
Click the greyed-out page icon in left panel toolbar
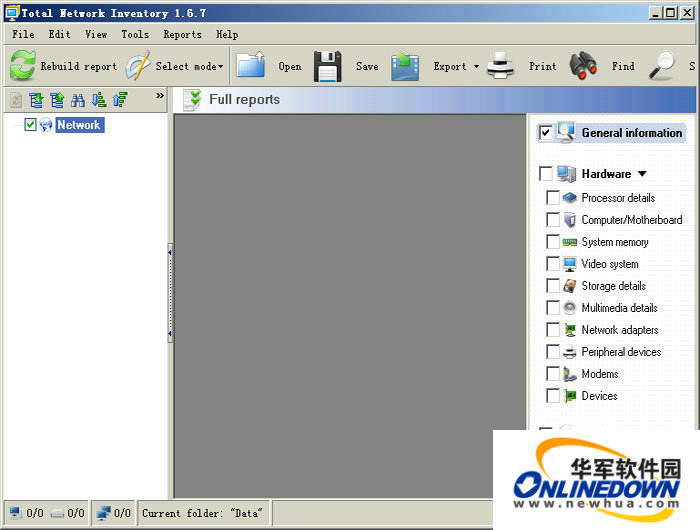(16, 100)
